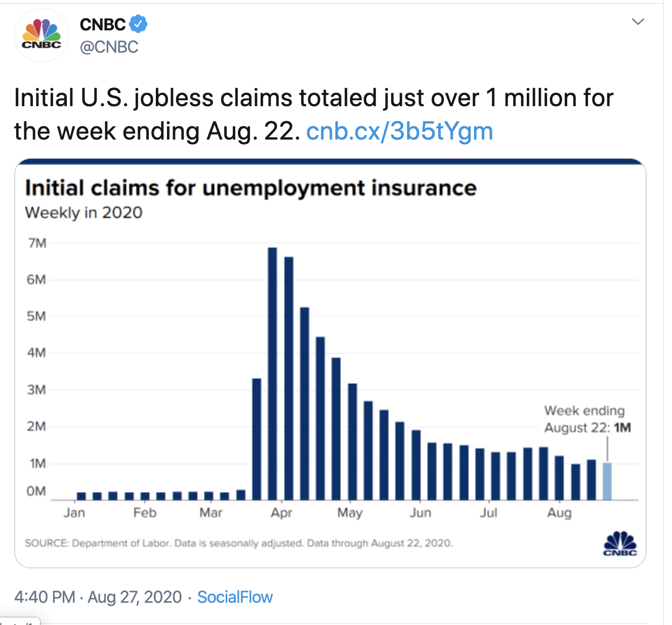
Task: Click the Weekly in 2020 subtitle
Action: (x=84, y=212)
